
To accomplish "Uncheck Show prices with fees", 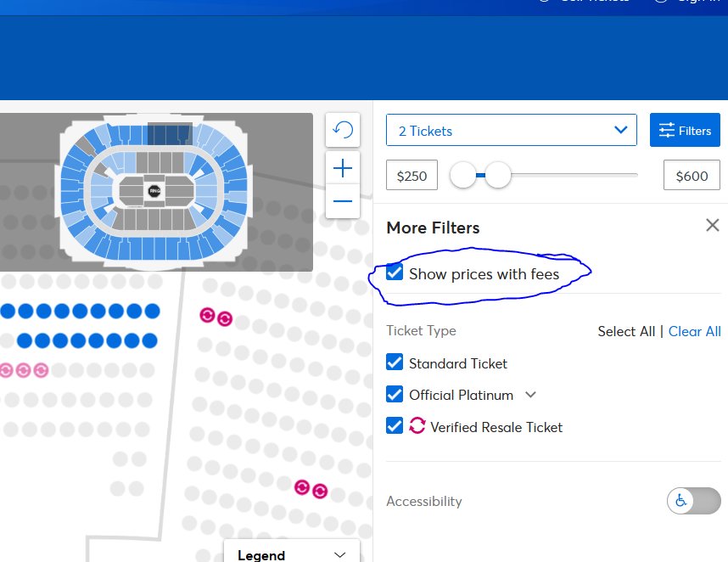I will coord(395,273).
